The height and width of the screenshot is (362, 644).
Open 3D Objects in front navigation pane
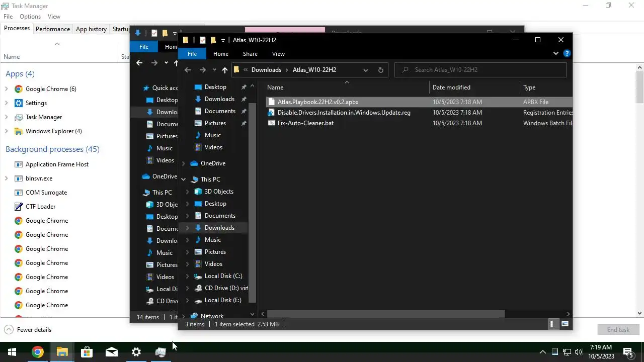(x=219, y=192)
